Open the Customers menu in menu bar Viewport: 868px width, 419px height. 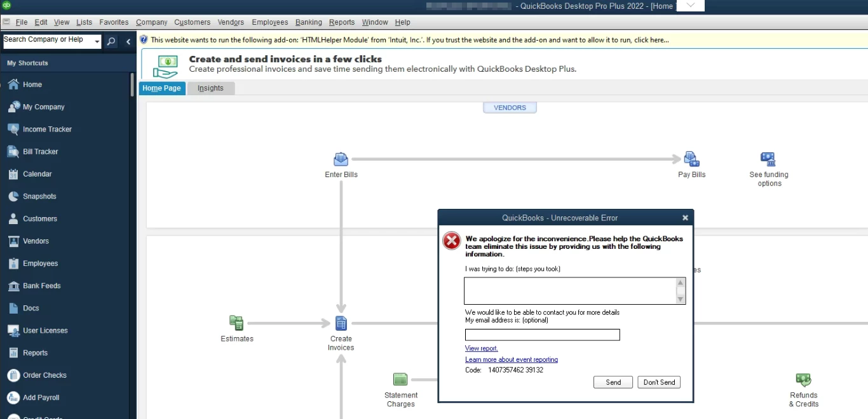192,22
